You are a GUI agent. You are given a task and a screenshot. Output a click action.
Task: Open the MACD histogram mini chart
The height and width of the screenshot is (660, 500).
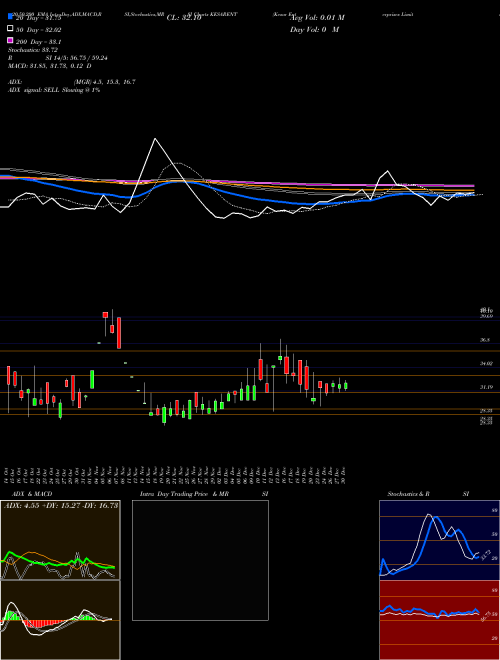[x=60, y=620]
